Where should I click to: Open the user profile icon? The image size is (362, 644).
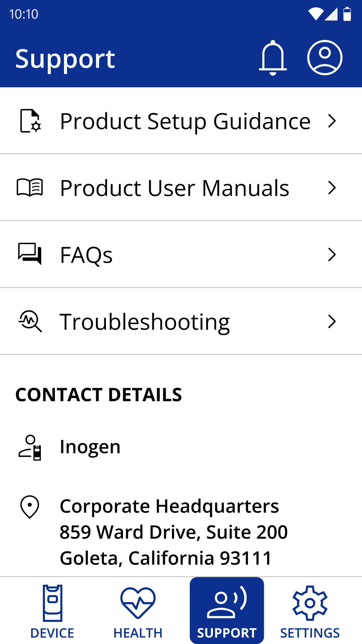(324, 58)
